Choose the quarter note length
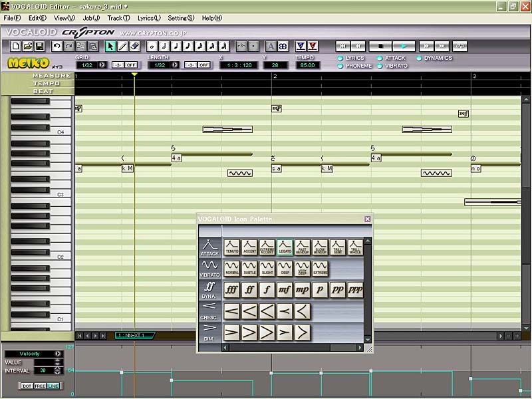532x399 pixels. click(176, 46)
